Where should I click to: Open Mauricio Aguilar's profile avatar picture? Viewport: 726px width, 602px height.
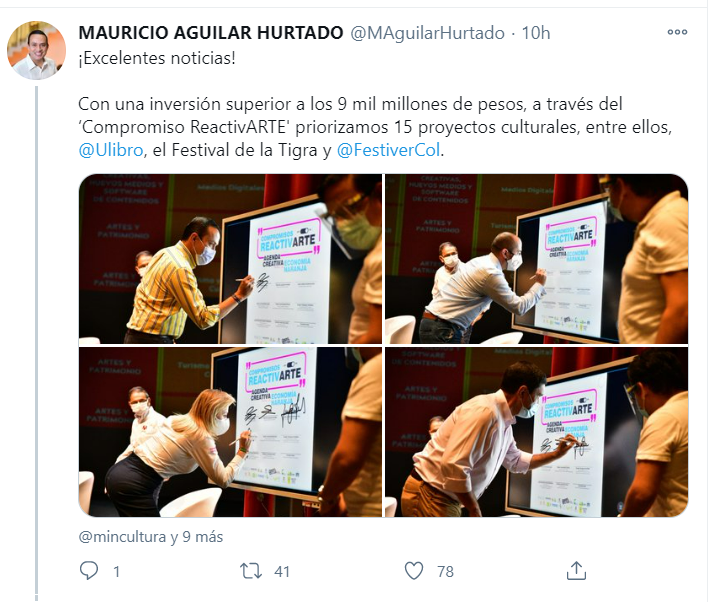pos(36,50)
